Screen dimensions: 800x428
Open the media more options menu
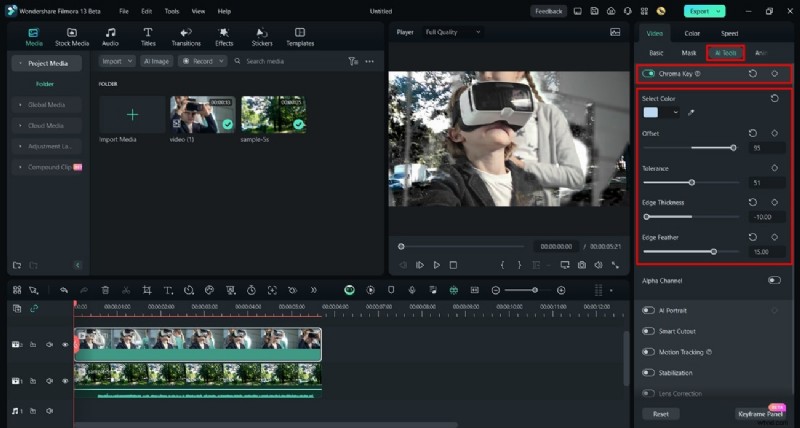(369, 61)
